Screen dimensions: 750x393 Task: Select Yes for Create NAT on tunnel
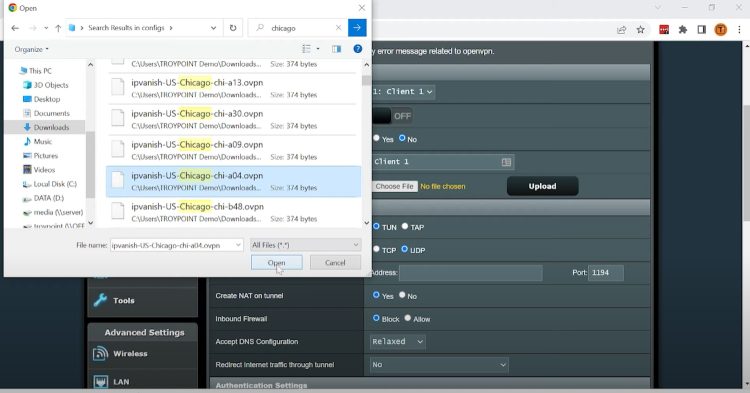(376, 295)
